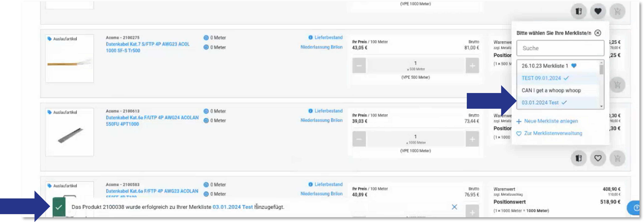
Task: Click the filled heart icon in top row
Action: (598, 11)
